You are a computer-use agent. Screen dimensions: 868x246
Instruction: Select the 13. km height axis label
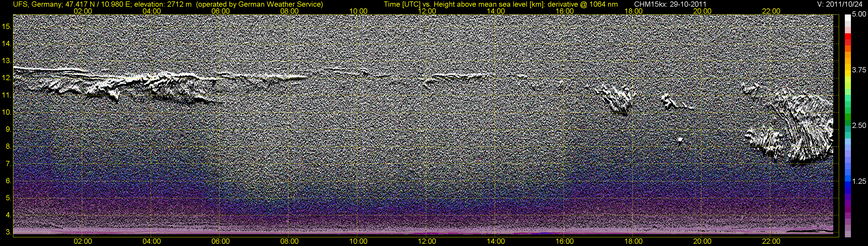tap(6, 61)
